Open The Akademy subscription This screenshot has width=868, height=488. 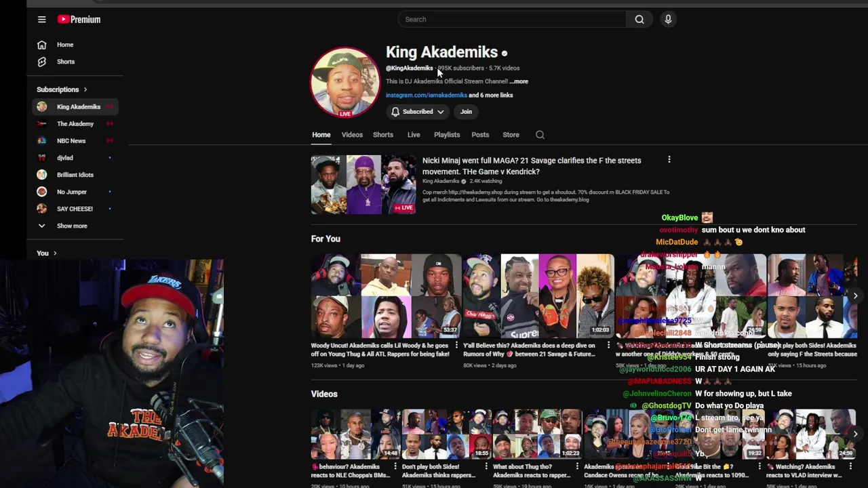coord(75,124)
